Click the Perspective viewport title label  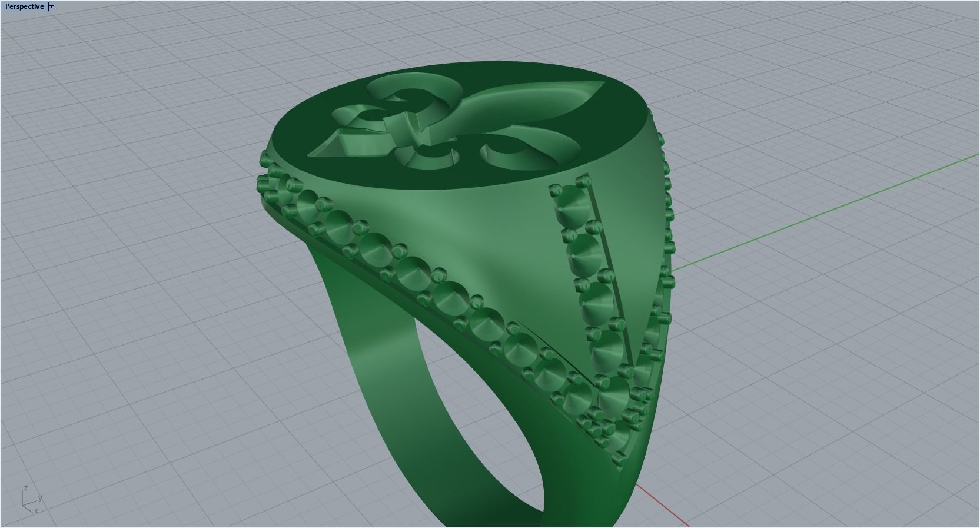(24, 6)
